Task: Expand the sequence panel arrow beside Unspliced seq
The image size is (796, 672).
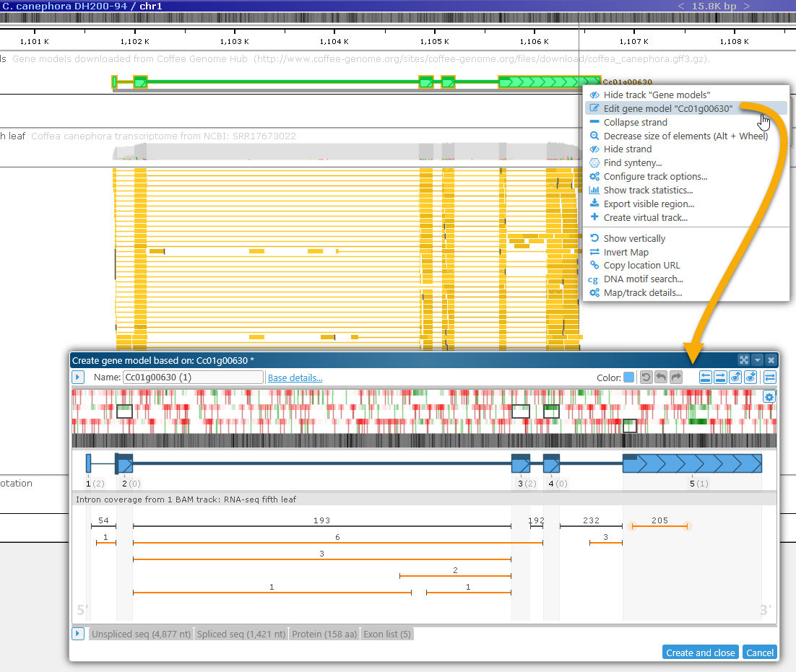Action: click(x=78, y=634)
